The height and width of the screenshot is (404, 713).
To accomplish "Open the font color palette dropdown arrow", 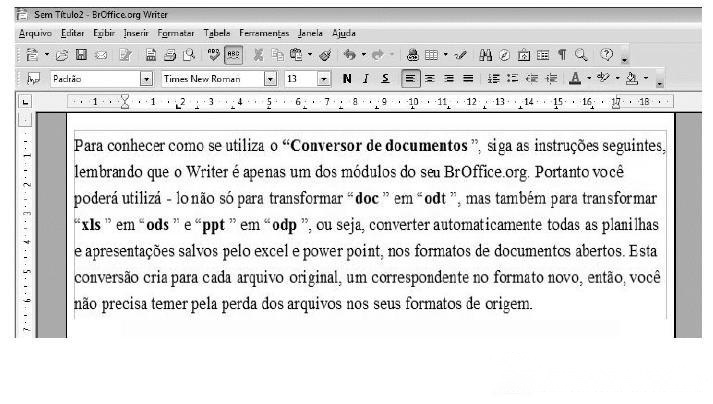I will [x=589, y=79].
